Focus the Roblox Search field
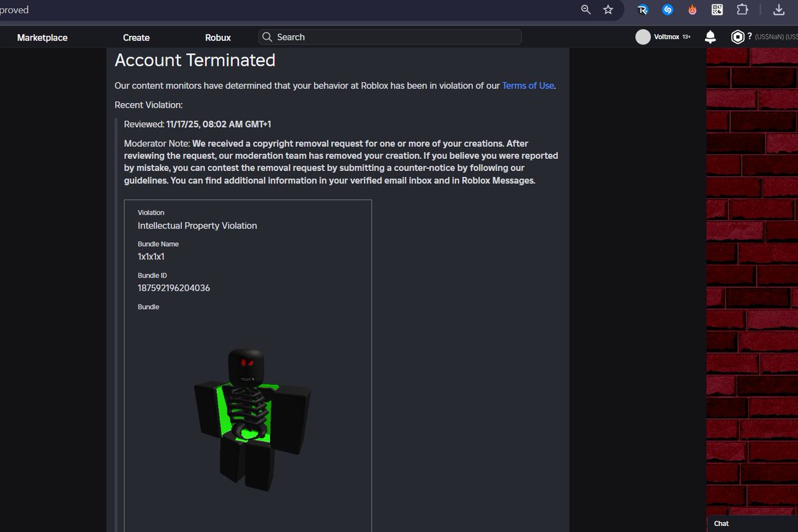 tap(390, 37)
